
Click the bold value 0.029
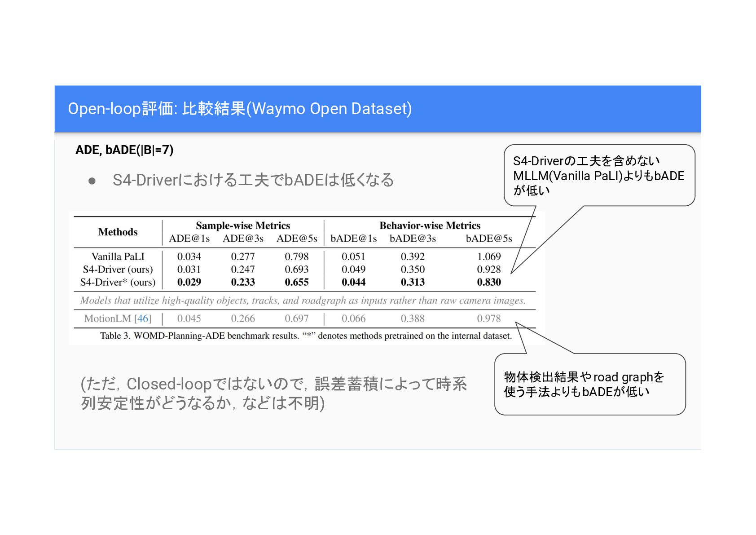point(189,282)
